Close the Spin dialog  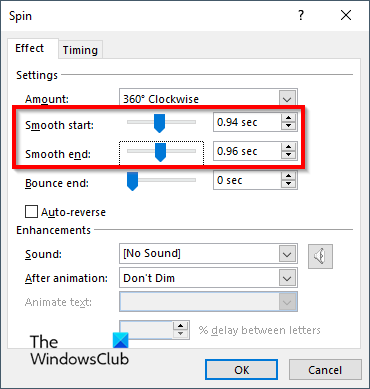click(346, 15)
